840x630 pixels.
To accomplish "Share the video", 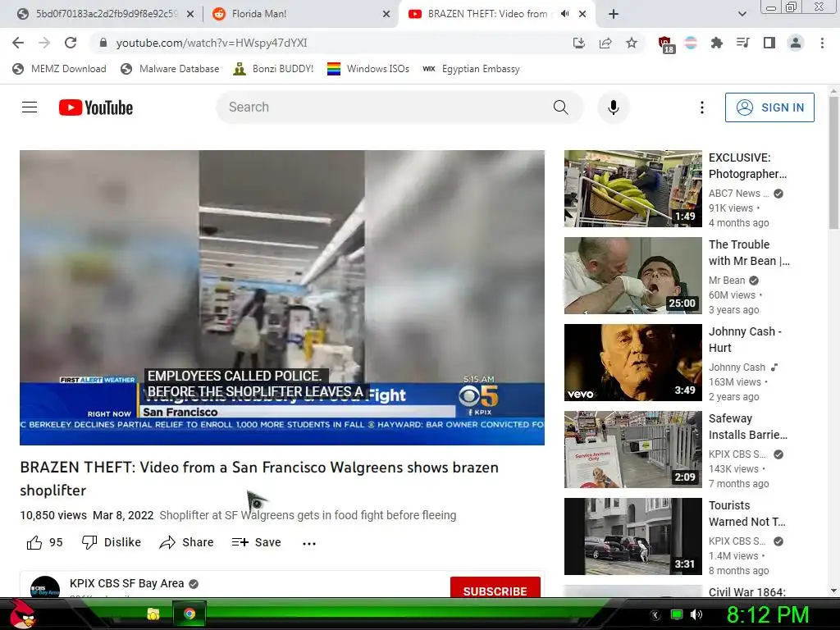I will 186,542.
